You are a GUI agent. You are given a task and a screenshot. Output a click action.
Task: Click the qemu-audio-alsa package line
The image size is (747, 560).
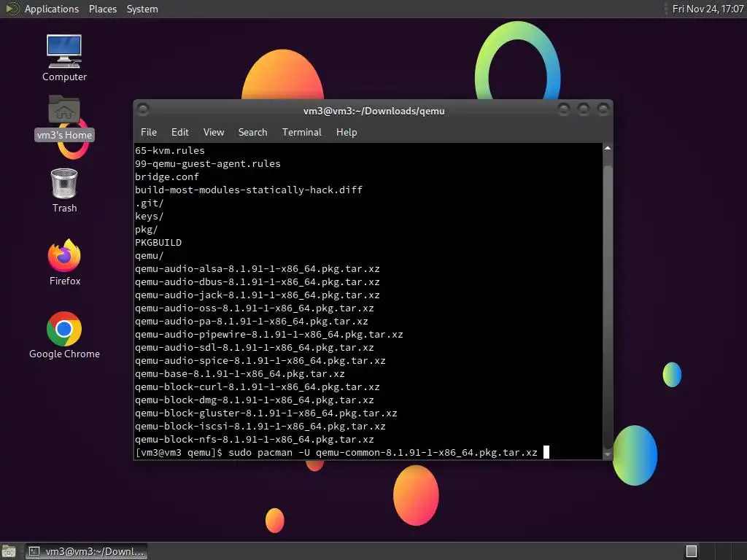pyautogui.click(x=258, y=269)
